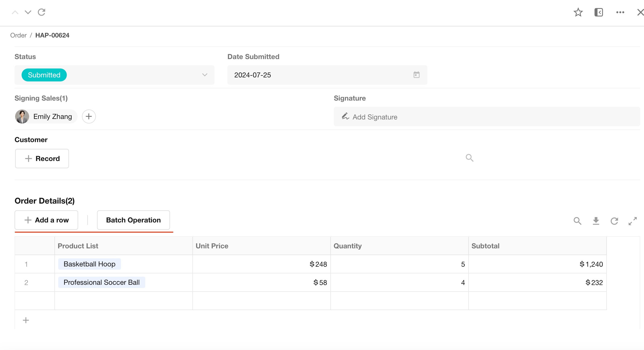The height and width of the screenshot is (350, 644).
Task: Click plus icon below the table rows
Action: pyautogui.click(x=26, y=320)
